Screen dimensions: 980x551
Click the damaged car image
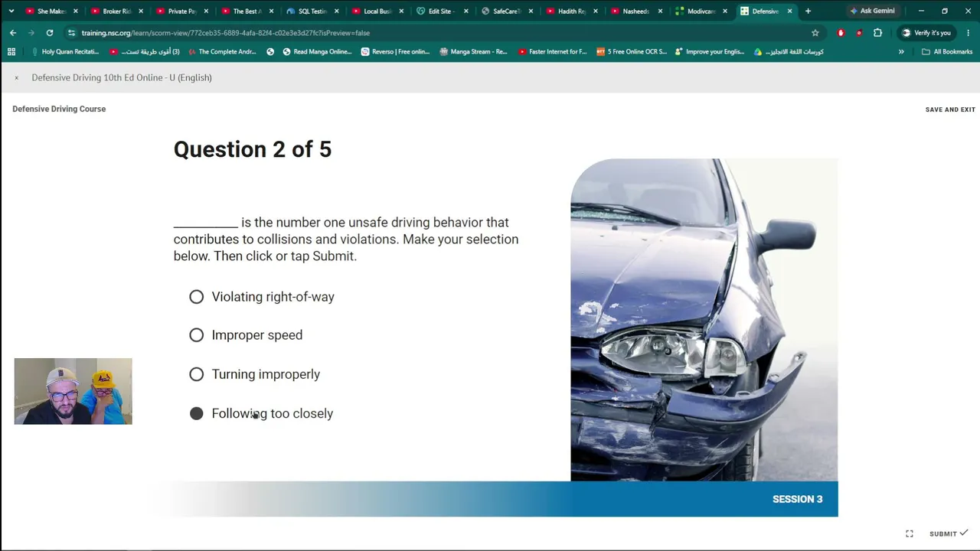pos(704,320)
